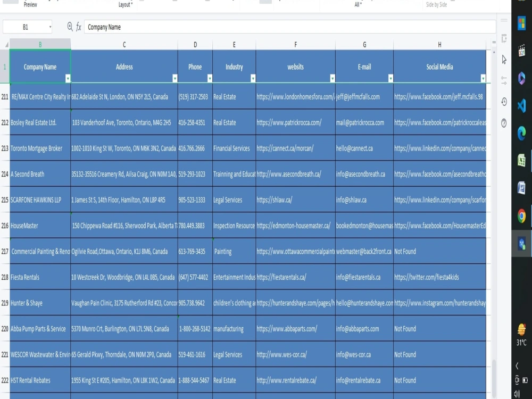Open the All dropdown in the ribbon
This screenshot has height=399, width=532.
click(358, 5)
